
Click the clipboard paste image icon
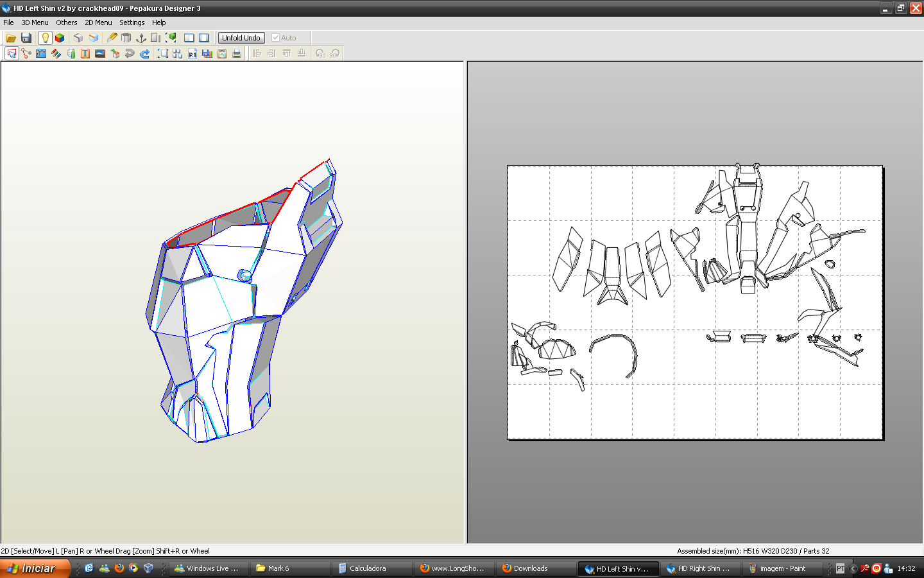point(222,53)
